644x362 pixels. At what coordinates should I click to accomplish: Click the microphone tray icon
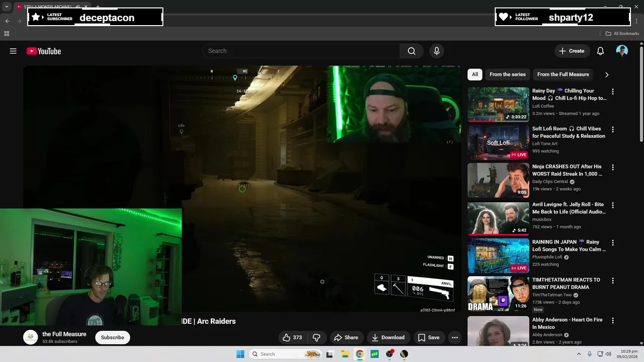point(590,354)
